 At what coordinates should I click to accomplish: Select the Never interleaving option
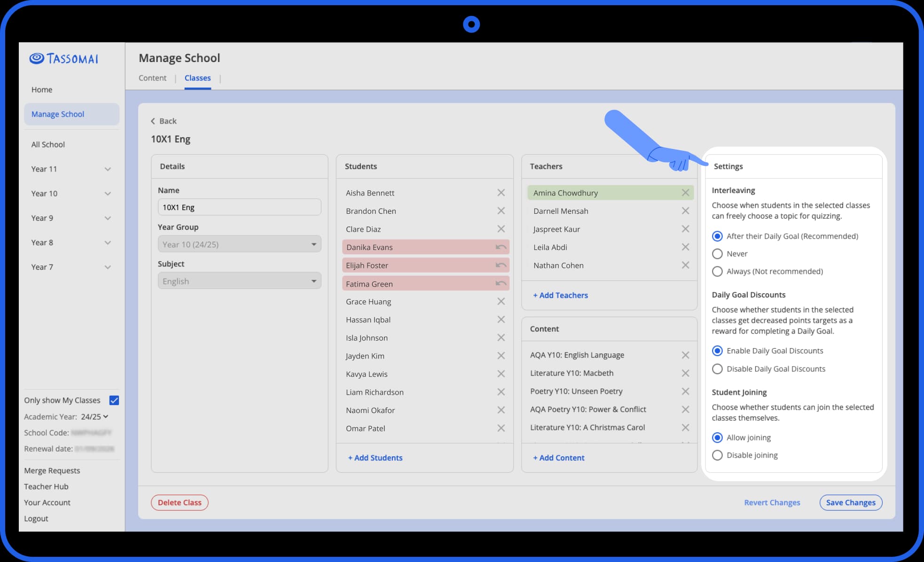[717, 254]
